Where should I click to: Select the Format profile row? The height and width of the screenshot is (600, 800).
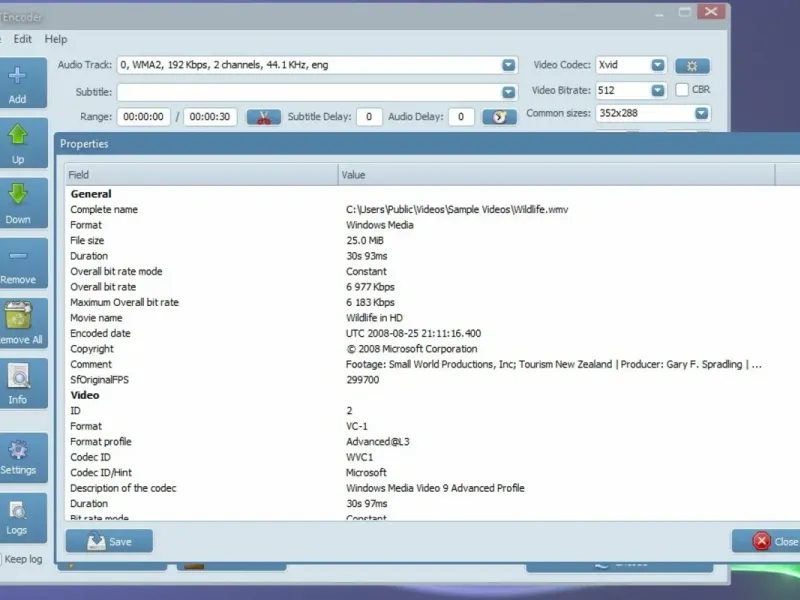[433, 442]
